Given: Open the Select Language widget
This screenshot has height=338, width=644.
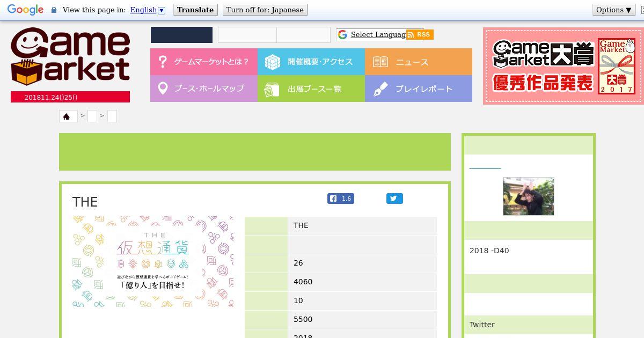Looking at the screenshot, I should point(379,35).
